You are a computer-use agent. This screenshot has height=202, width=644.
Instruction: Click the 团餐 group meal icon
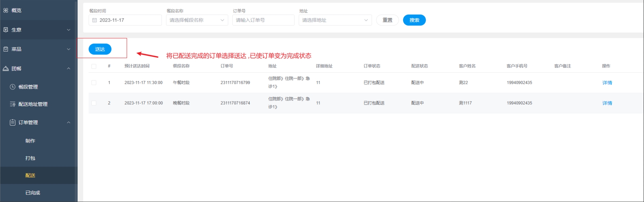(x=6, y=69)
